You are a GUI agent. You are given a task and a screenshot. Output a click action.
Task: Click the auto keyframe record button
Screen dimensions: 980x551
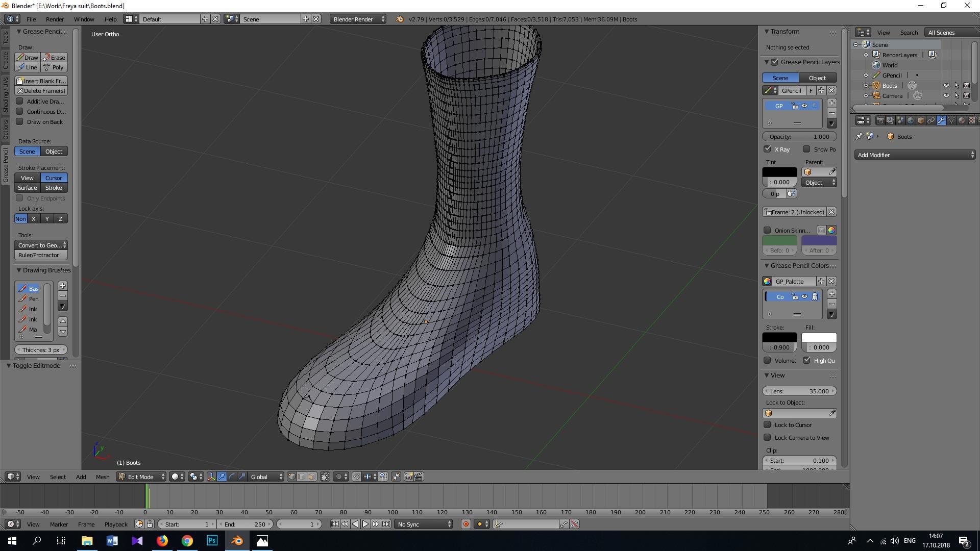click(x=465, y=524)
